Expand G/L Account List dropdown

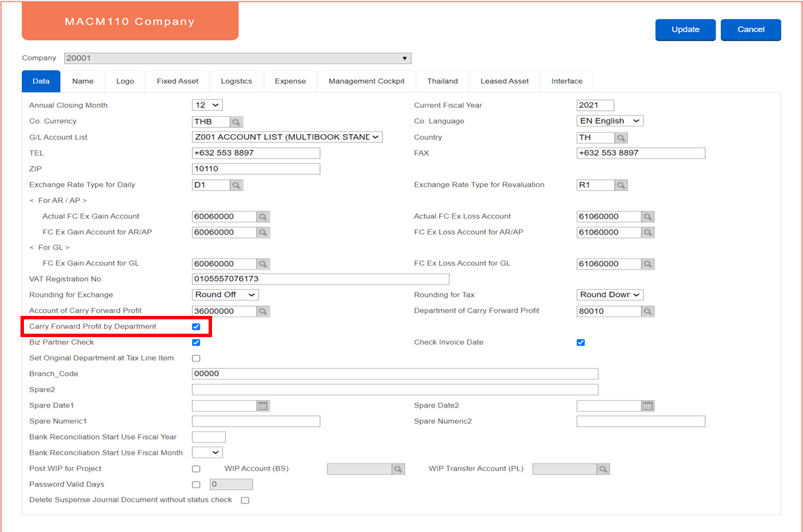[287, 137]
